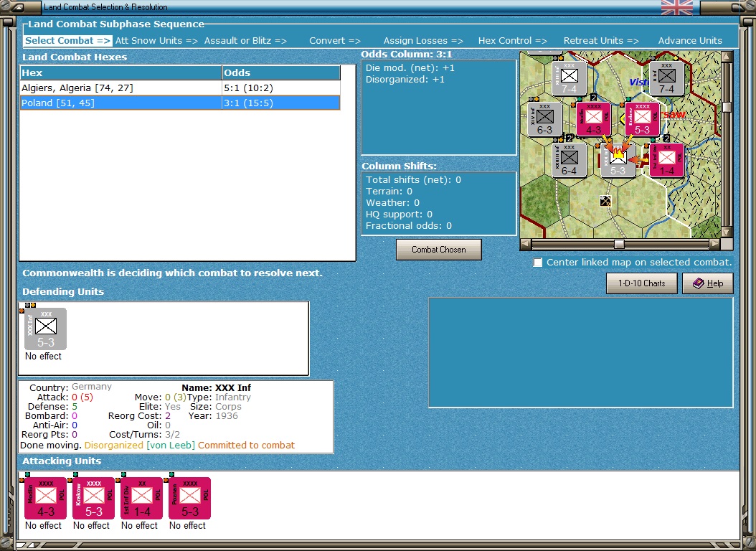The image size is (756, 551).
Task: Select the 1st Inf Div 1-4 attacking counter
Action: click(142, 499)
